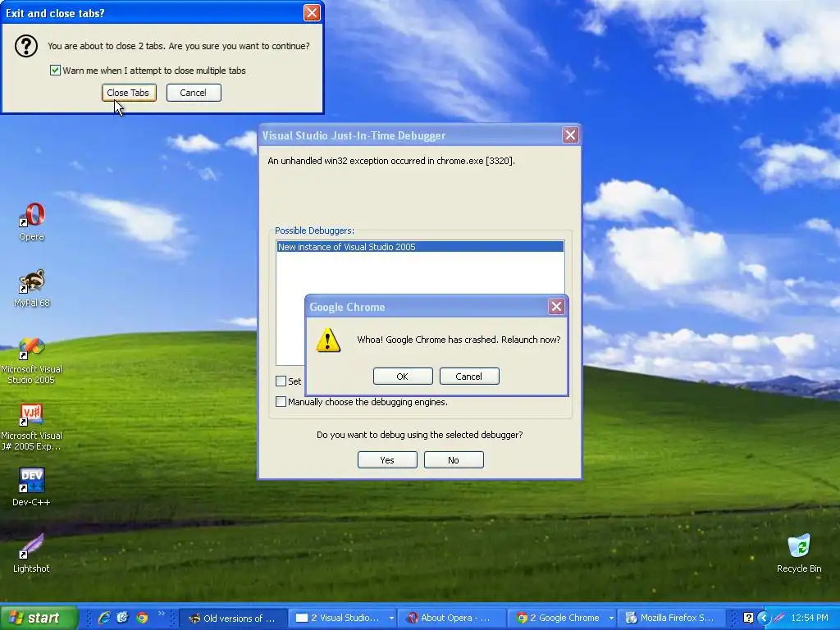The height and width of the screenshot is (630, 840).
Task: Cancel the Google Chrome crash dialog
Action: pos(469,376)
